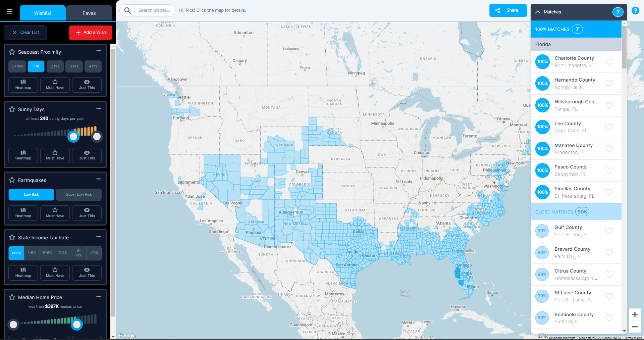Collapse the State Income Tax Rate panel
The height and width of the screenshot is (340, 644).
pyautogui.click(x=99, y=237)
